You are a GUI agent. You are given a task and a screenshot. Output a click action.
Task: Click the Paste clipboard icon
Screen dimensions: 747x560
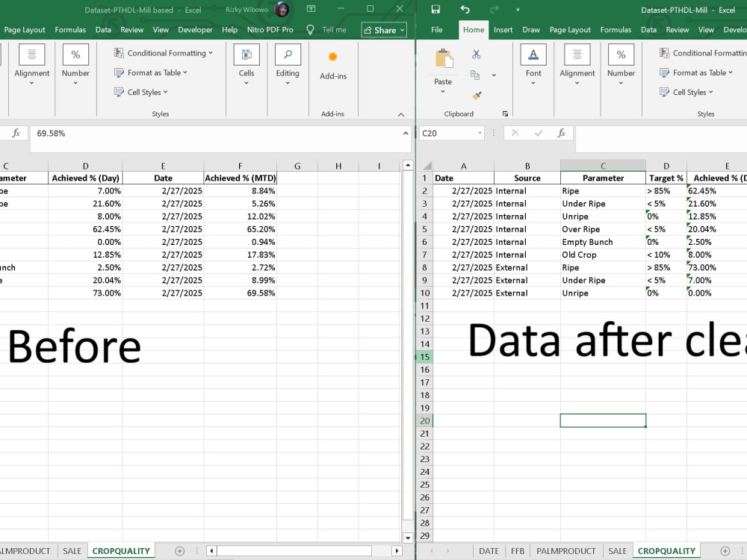444,59
